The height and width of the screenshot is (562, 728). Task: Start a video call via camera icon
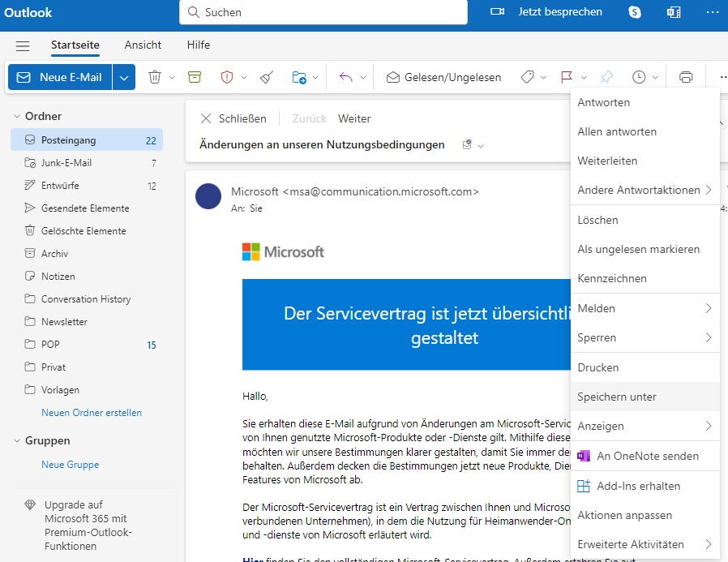(497, 11)
